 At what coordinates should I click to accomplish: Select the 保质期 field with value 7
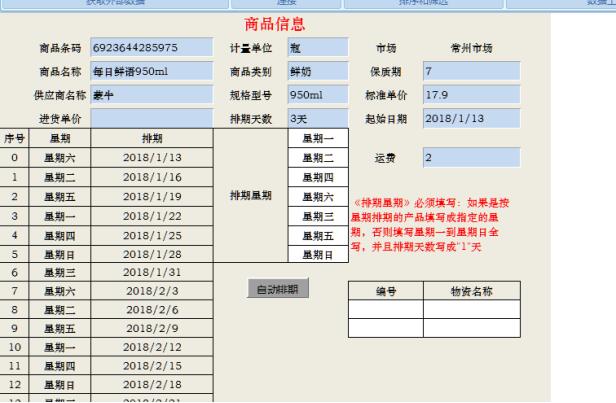click(470, 72)
